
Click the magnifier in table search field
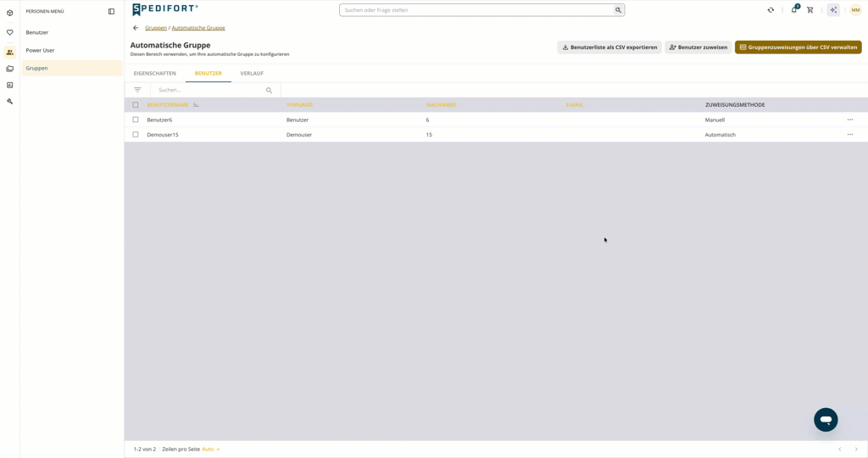pyautogui.click(x=269, y=90)
